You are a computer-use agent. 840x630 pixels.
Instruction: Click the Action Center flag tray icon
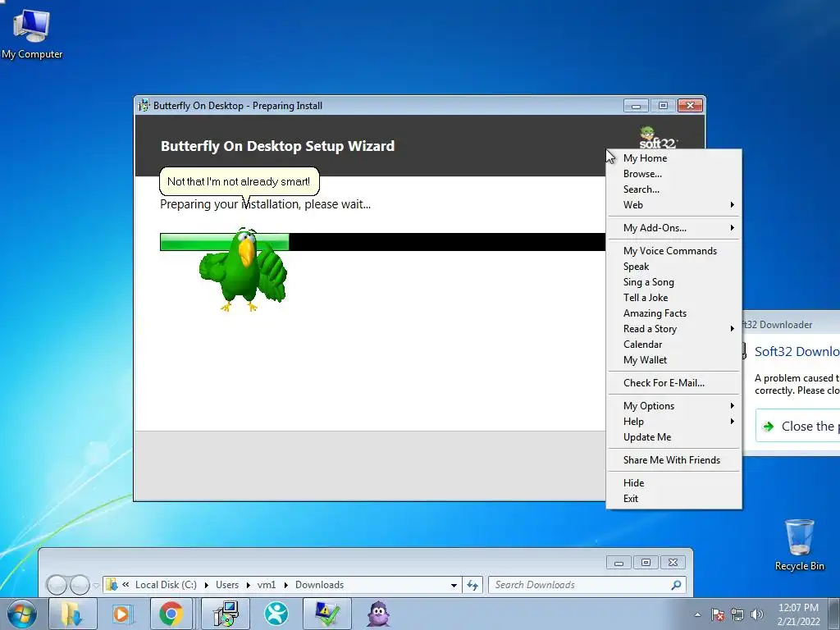[x=718, y=614]
